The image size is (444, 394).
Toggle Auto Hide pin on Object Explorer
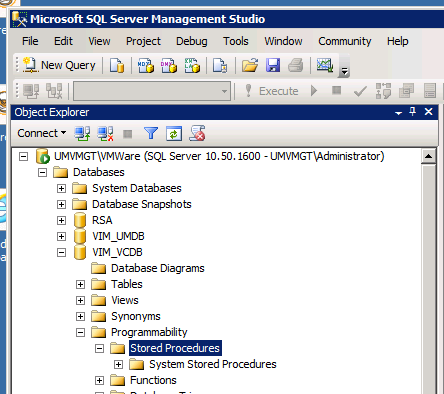click(413, 112)
